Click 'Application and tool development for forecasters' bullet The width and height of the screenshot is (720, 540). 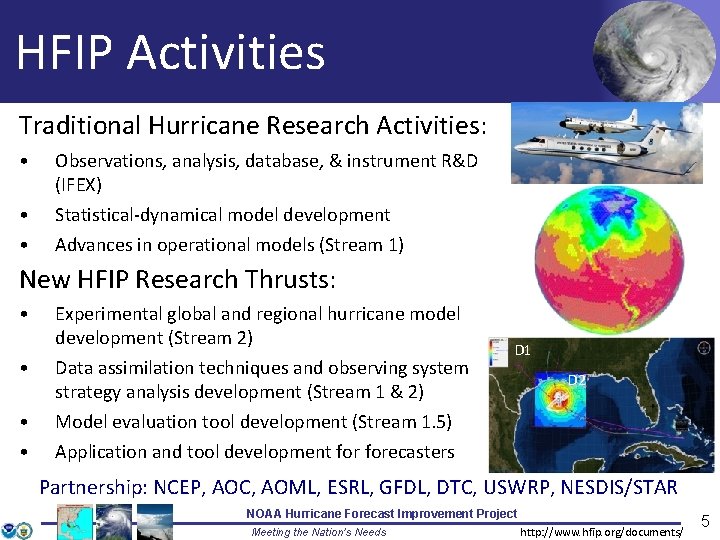255,452
